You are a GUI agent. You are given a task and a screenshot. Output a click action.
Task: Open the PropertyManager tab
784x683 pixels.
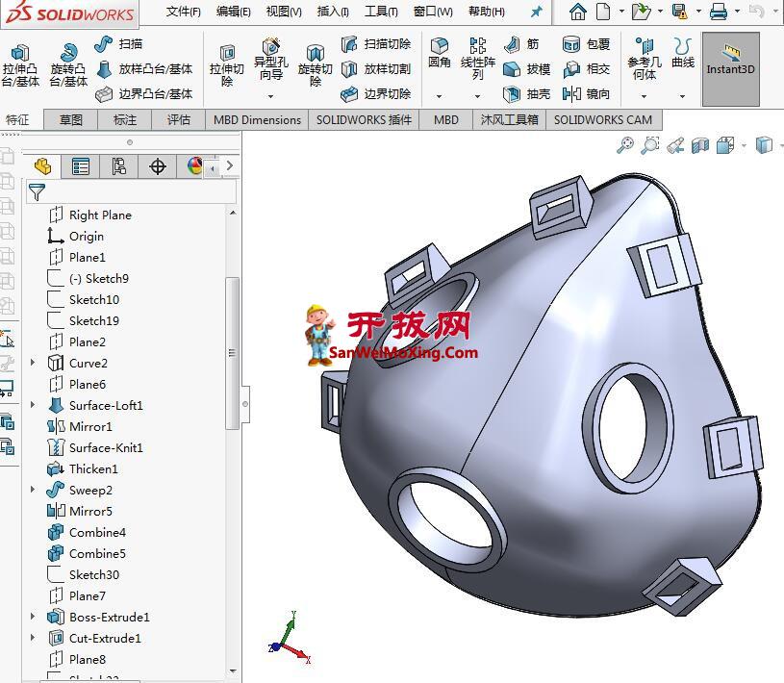pyautogui.click(x=81, y=166)
